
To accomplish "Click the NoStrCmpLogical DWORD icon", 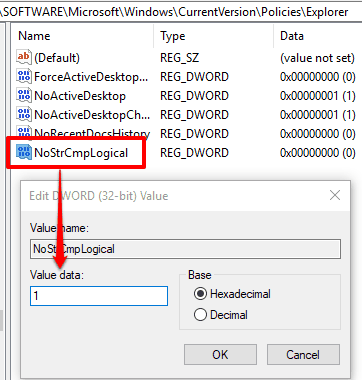I will [24, 153].
